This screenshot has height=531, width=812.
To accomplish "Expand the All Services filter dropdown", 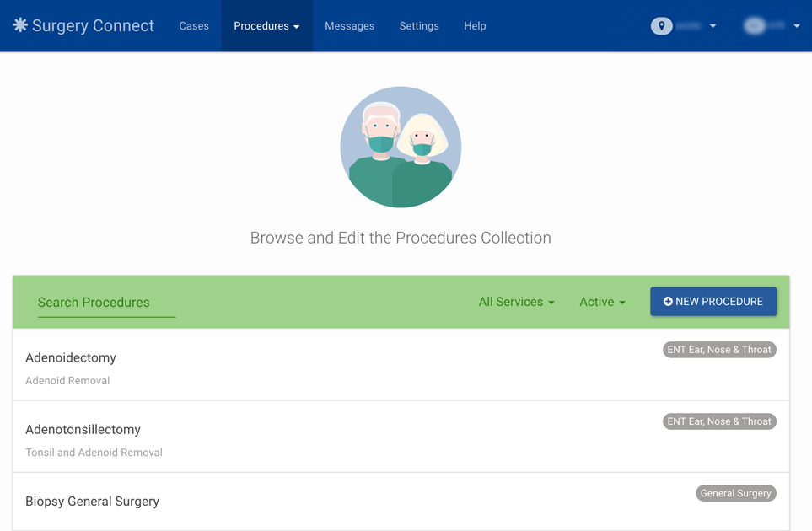I will click(x=516, y=302).
